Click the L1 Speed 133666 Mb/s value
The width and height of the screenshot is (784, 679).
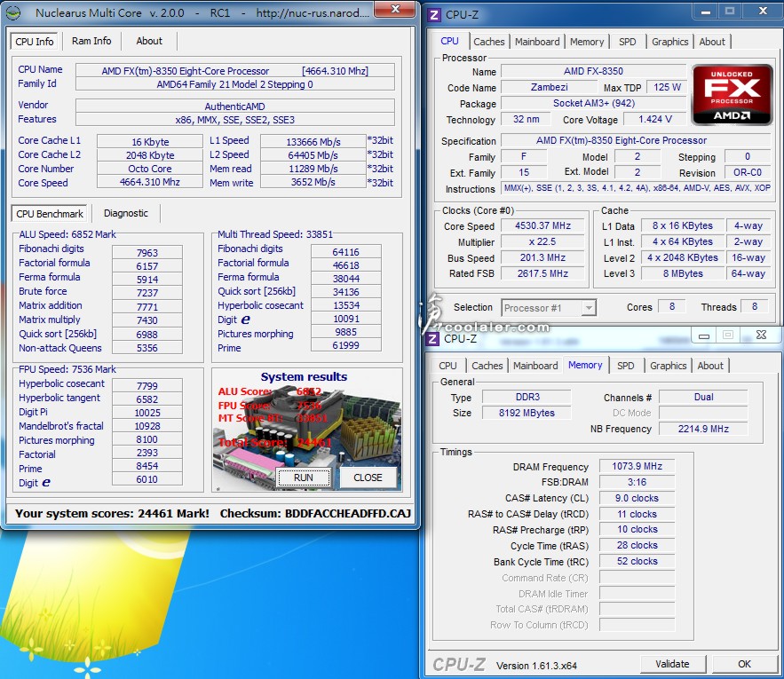tap(313, 141)
